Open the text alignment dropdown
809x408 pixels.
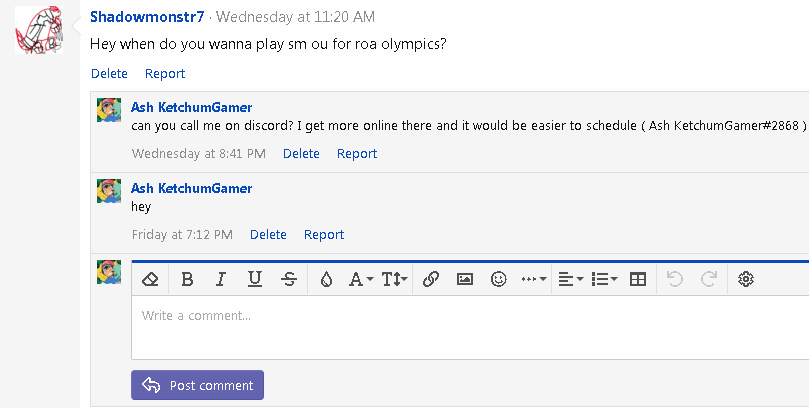tap(569, 280)
